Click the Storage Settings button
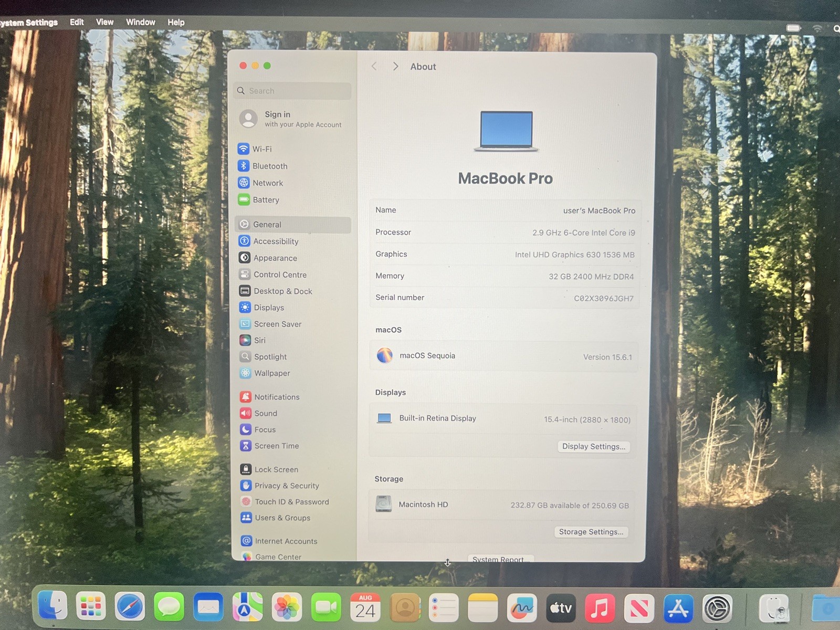840x630 pixels. point(591,532)
